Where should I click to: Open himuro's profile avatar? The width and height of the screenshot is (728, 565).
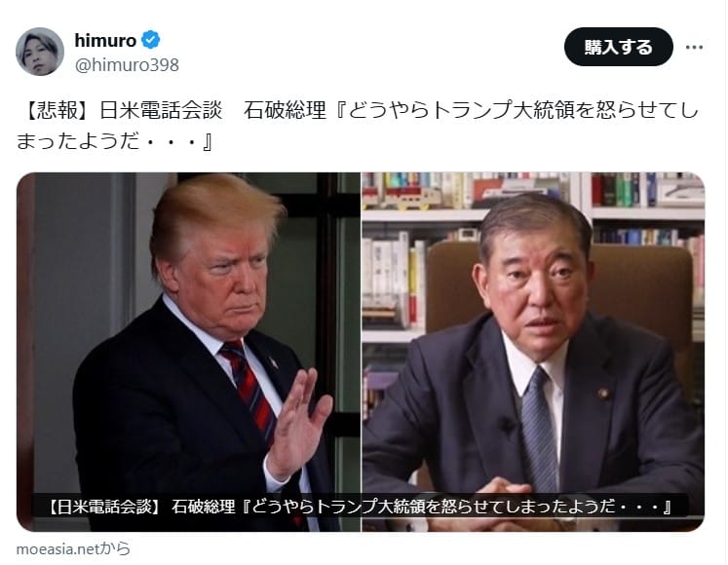click(40, 52)
